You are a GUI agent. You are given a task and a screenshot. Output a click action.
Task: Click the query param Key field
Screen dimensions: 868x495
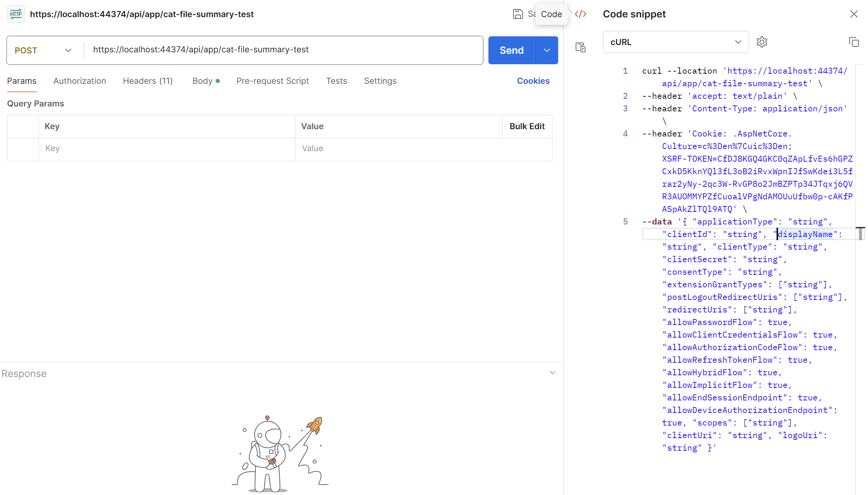click(x=167, y=148)
